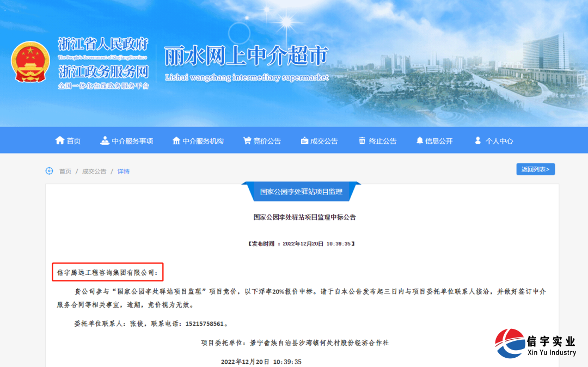Click the document icon beside 成交公告

(x=304, y=140)
